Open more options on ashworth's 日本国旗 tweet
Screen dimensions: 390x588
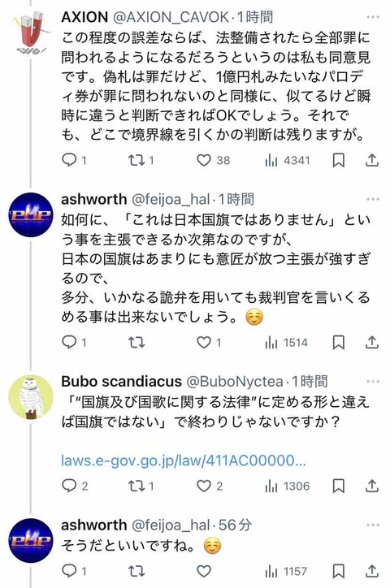pyautogui.click(x=373, y=199)
